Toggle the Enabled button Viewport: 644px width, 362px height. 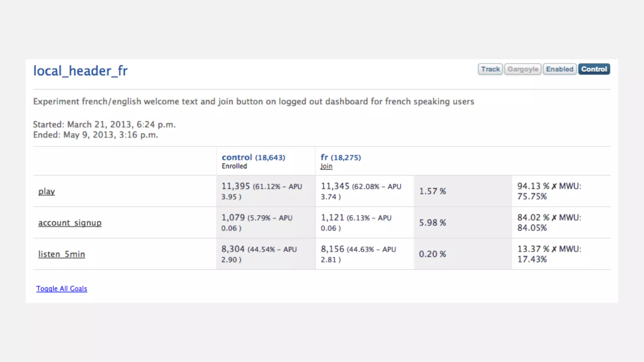pyautogui.click(x=559, y=69)
